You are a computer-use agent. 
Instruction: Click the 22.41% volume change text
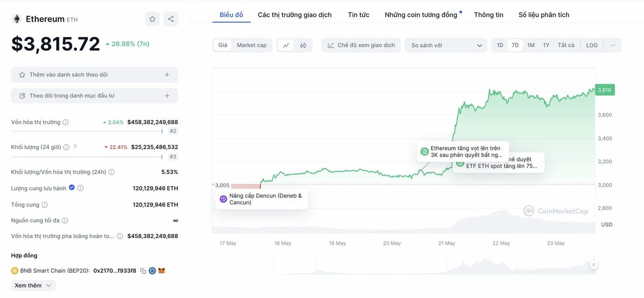[x=116, y=147]
